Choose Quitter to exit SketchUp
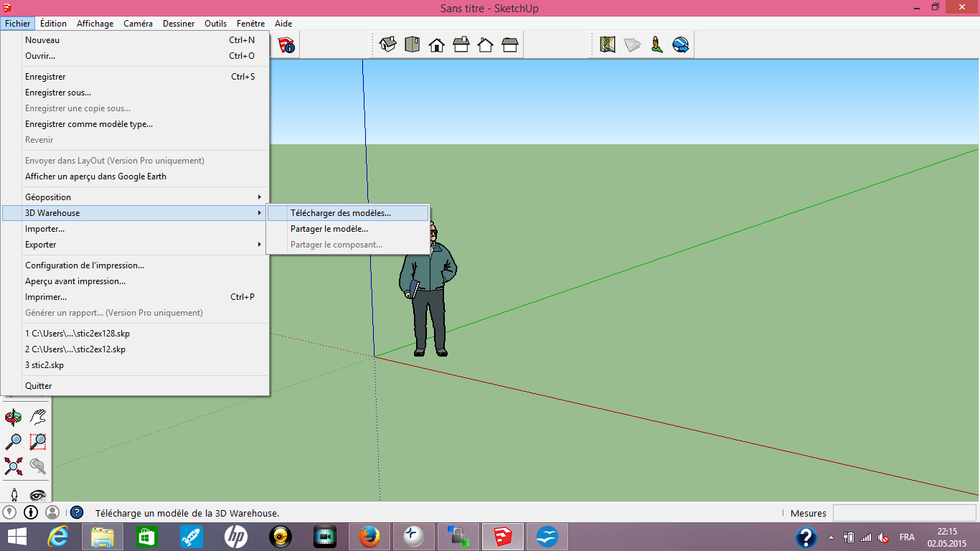The image size is (980, 551). pyautogui.click(x=136, y=386)
